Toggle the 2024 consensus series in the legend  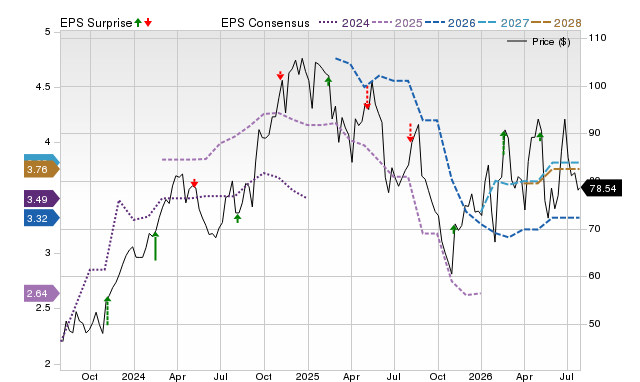[x=344, y=23]
